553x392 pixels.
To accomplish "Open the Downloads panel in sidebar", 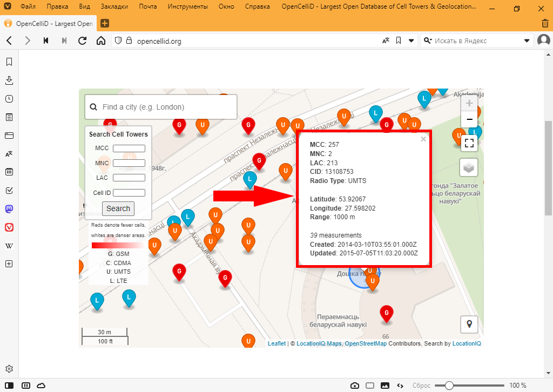I will point(9,80).
